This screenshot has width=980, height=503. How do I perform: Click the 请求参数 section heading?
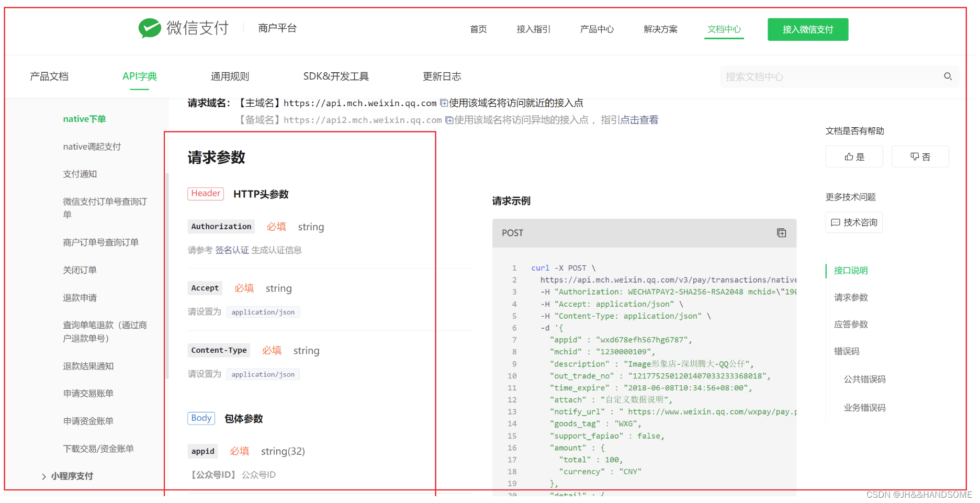(x=217, y=158)
